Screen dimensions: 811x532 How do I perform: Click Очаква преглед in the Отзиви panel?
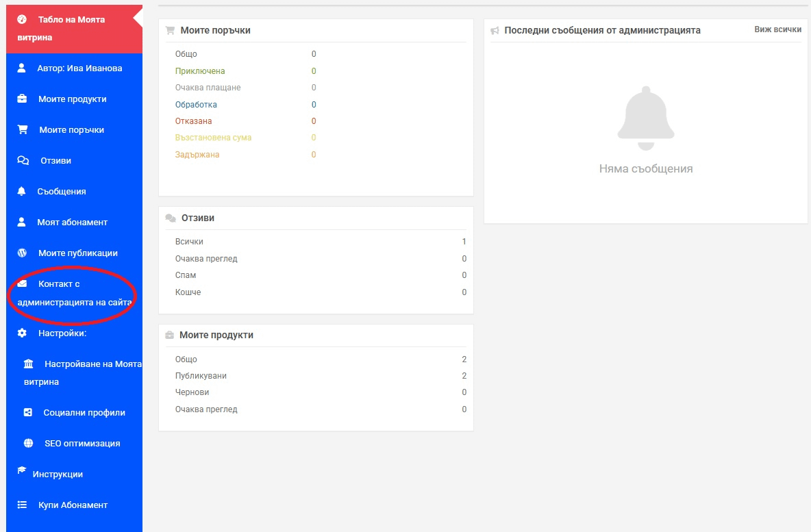pyautogui.click(x=206, y=259)
